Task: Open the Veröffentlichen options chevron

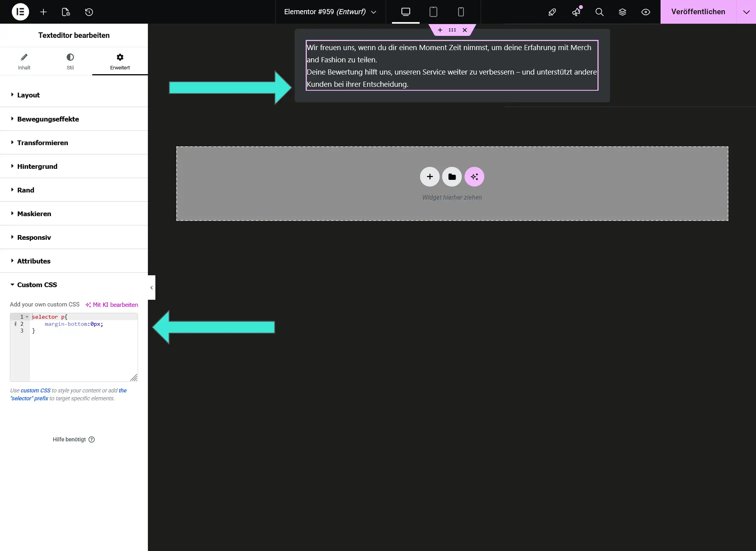Action: click(746, 12)
